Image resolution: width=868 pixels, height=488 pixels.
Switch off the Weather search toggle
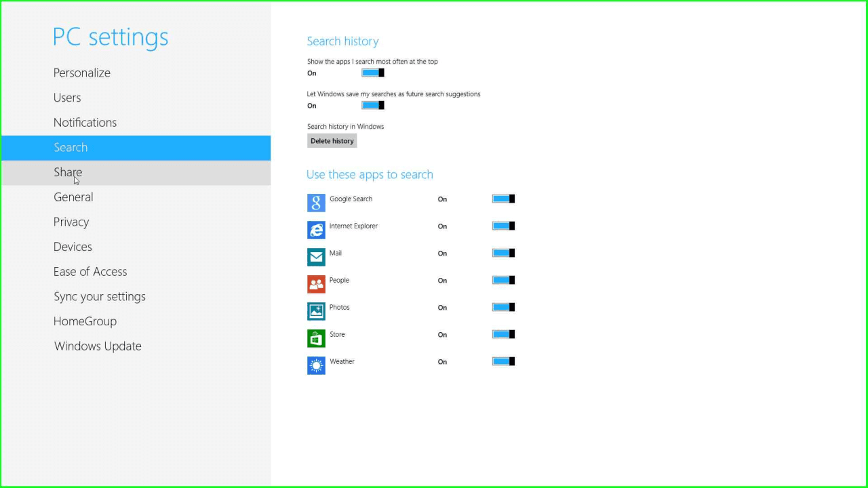pos(503,361)
